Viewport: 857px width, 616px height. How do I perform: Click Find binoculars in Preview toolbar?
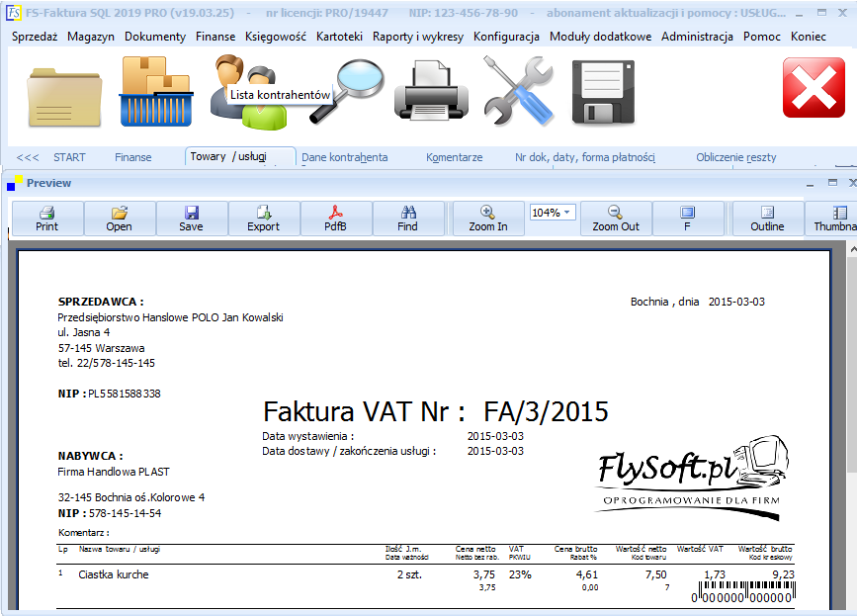(407, 219)
